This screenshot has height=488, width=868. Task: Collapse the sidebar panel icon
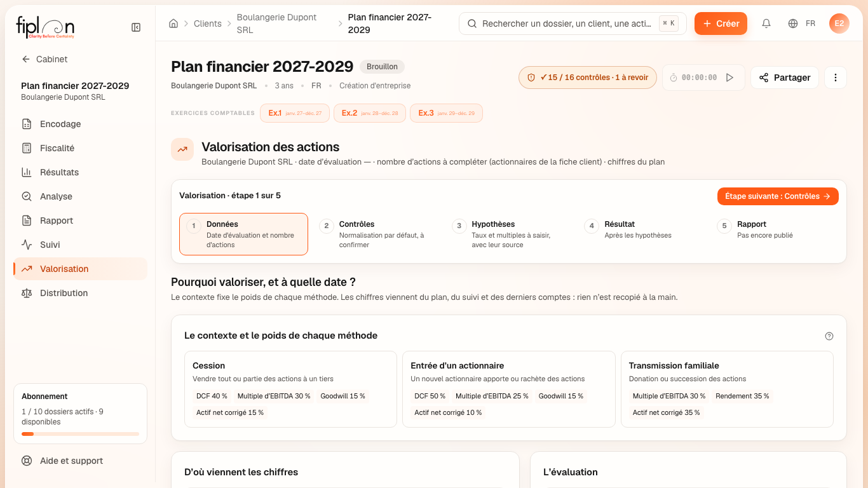pos(136,27)
